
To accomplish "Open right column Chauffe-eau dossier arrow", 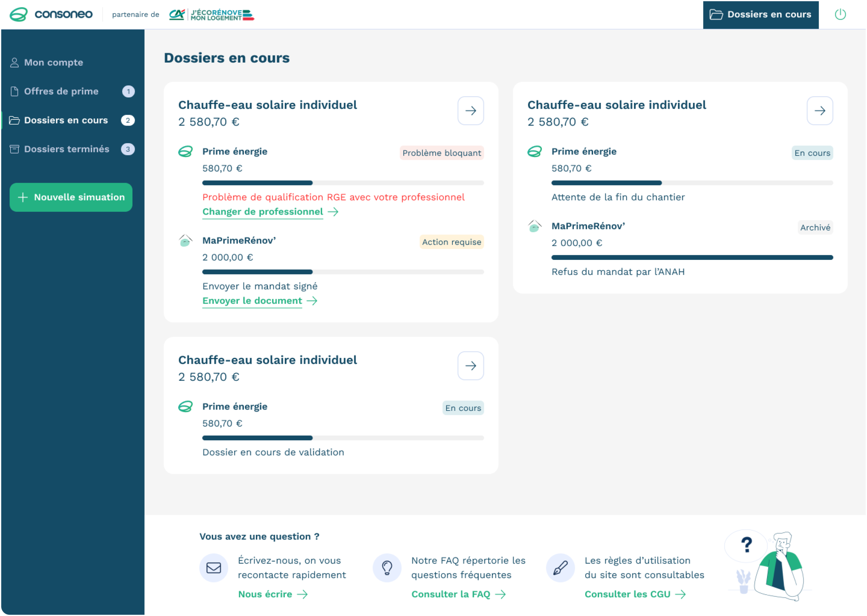I will point(820,111).
